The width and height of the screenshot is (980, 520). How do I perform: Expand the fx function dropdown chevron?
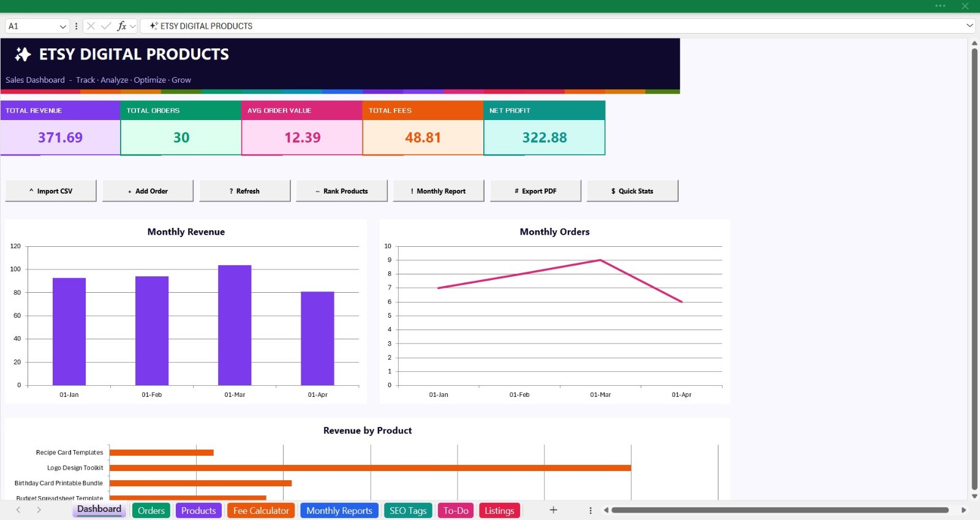point(133,26)
